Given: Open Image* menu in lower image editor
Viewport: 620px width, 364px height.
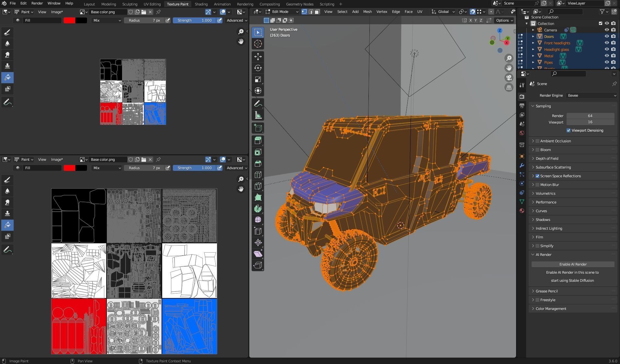Looking at the screenshot, I should click(x=57, y=160).
